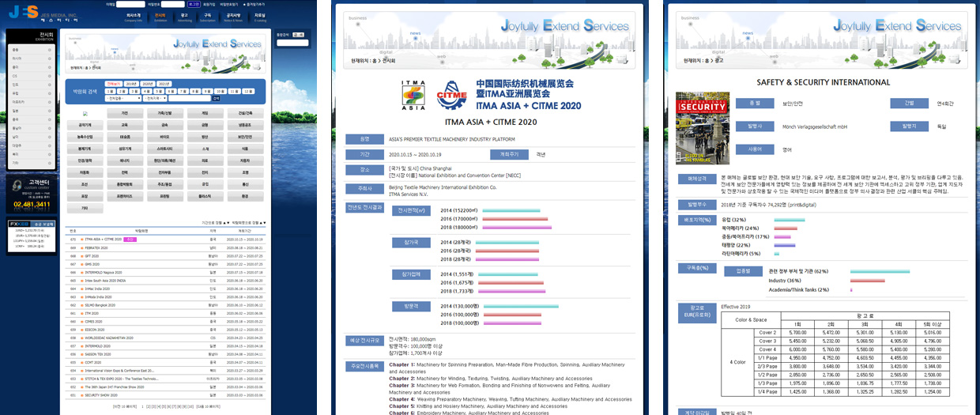The image size is (980, 415).
Task: Open the 전체업종 industry dropdown
Action: click(123, 98)
